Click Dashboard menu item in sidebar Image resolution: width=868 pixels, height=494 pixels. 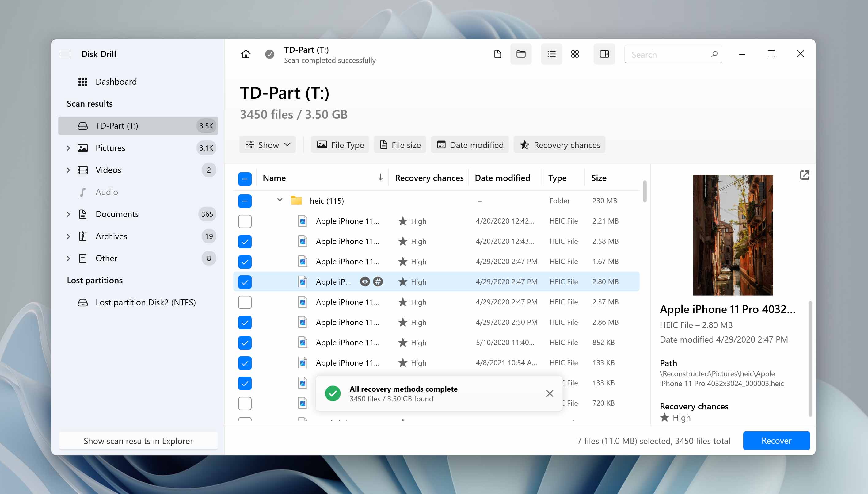click(116, 81)
